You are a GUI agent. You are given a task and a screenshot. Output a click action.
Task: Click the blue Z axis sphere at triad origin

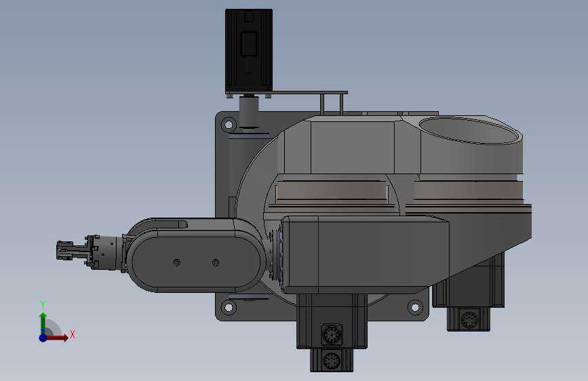tap(43, 338)
